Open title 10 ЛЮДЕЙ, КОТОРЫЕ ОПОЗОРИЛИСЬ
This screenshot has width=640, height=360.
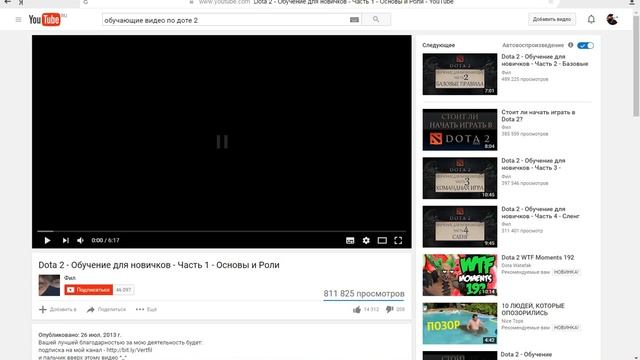coord(533,309)
